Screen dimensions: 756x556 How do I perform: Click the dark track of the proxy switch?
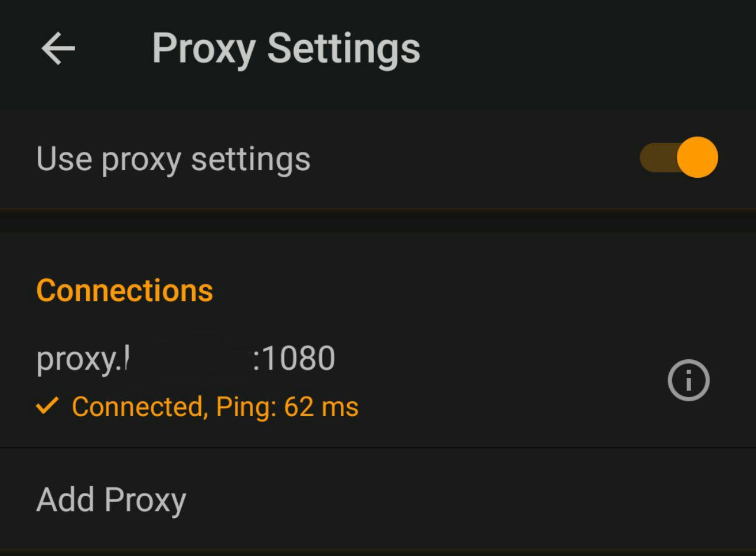point(657,158)
